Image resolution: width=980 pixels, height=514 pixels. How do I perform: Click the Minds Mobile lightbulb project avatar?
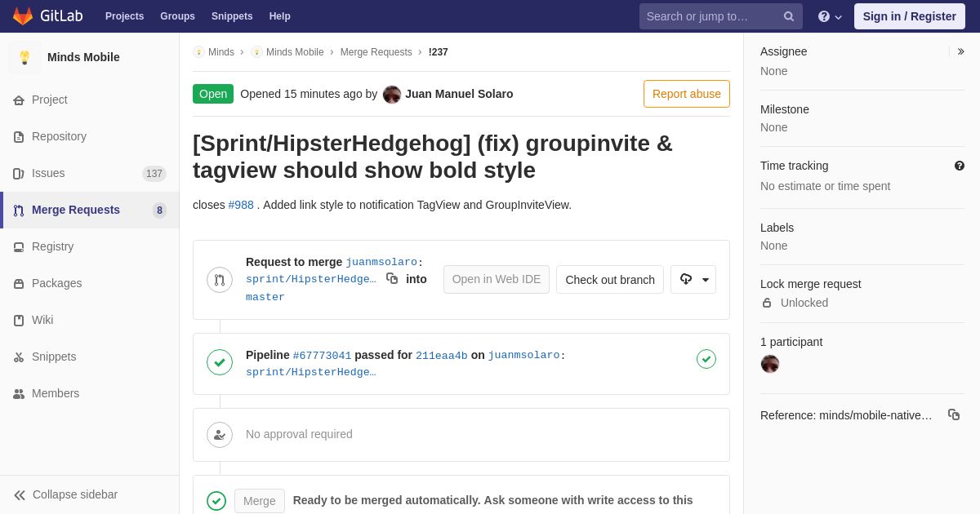point(24,57)
